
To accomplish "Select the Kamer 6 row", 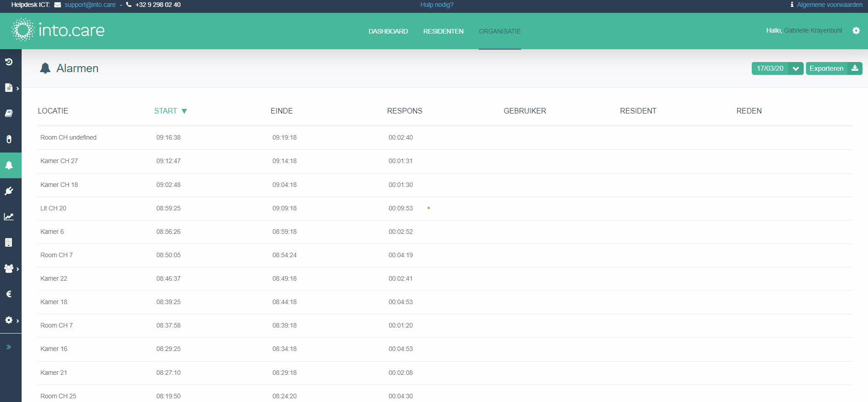I will (x=445, y=232).
